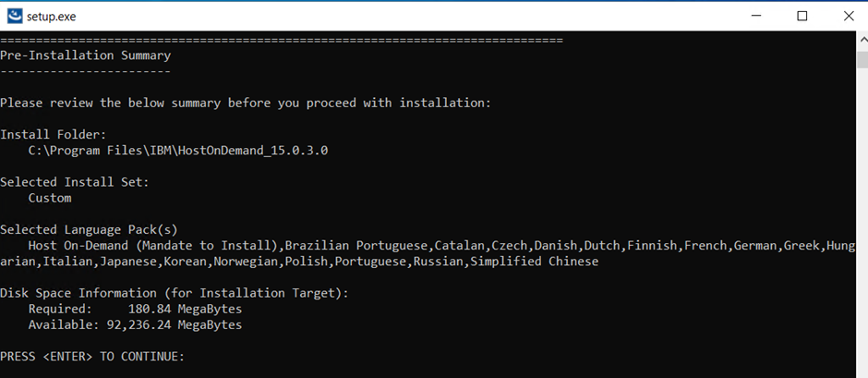868x378 pixels.
Task: Click the Selected Language Pack(s) label
Action: pyautogui.click(x=89, y=229)
